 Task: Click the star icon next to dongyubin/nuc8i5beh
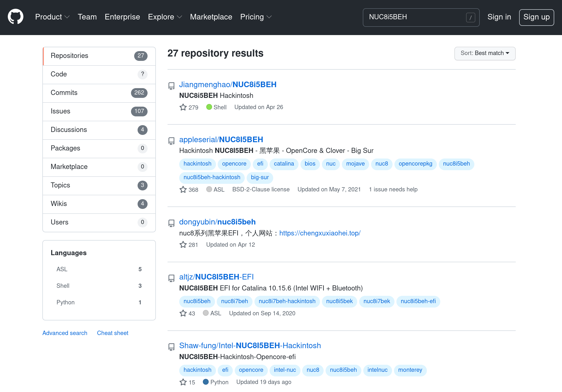coord(183,244)
